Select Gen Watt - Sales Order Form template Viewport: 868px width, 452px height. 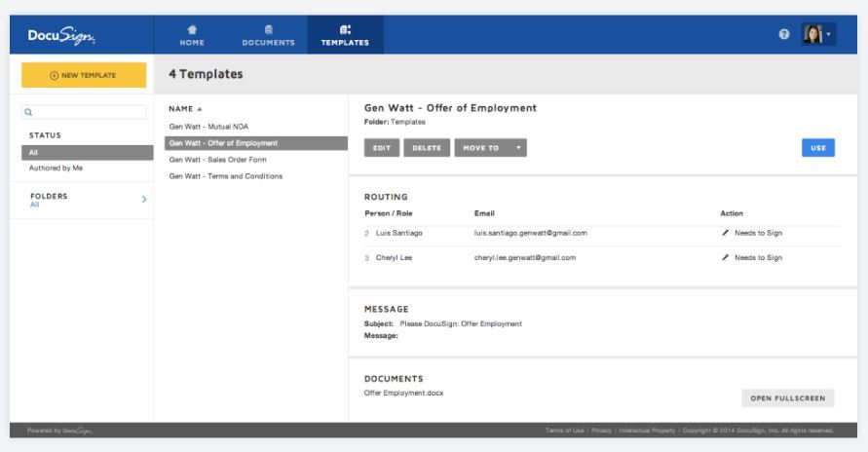point(217,160)
